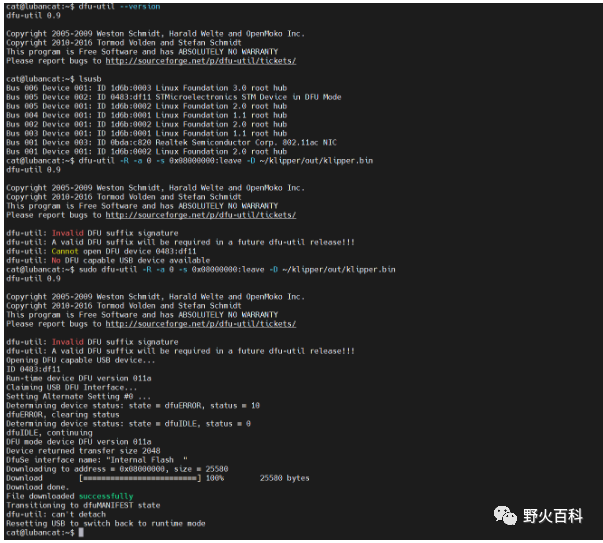603x543 pixels.
Task: Select 'Setting Alternate Setting #0 ...' line
Action: 78,396
